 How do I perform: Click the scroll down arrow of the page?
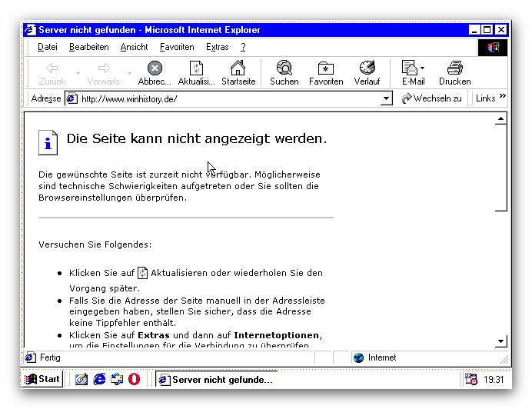click(501, 341)
